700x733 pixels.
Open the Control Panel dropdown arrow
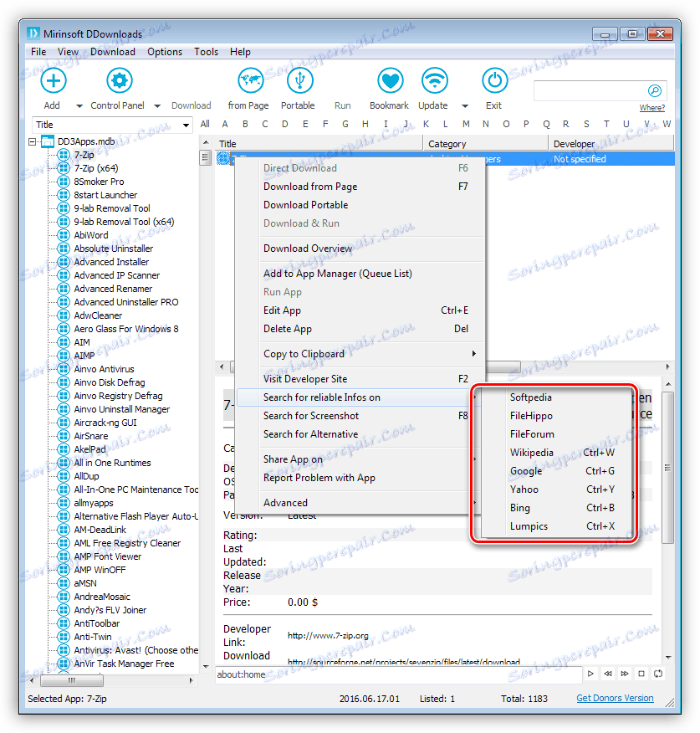point(157,106)
